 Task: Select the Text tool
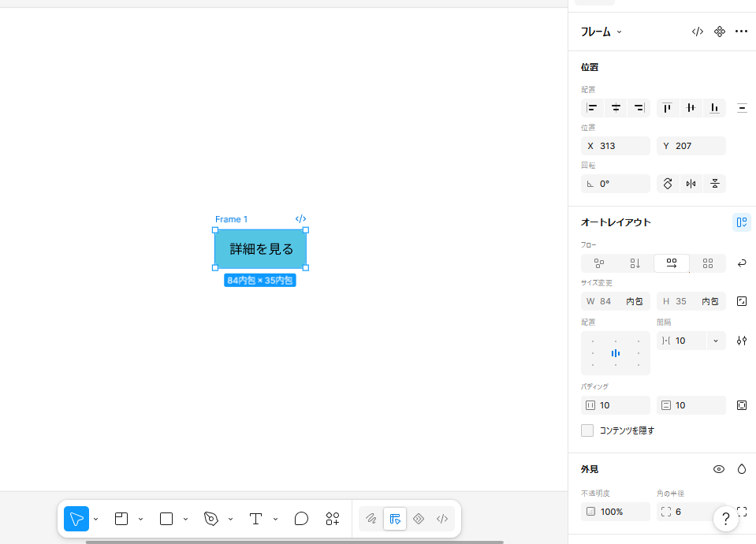[255, 519]
